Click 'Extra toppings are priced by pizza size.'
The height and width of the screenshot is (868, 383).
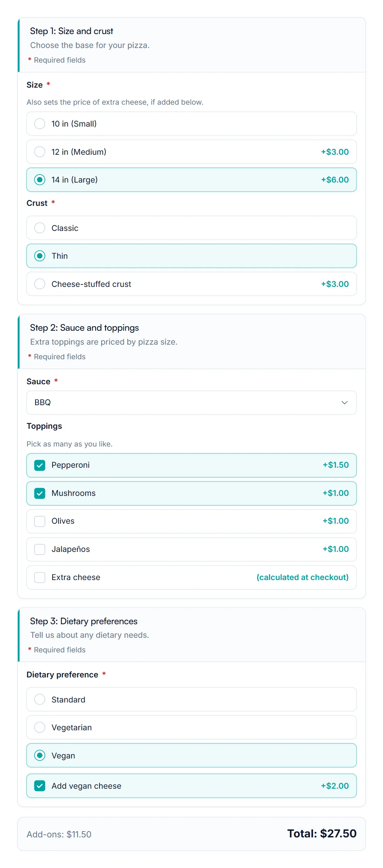pos(104,342)
